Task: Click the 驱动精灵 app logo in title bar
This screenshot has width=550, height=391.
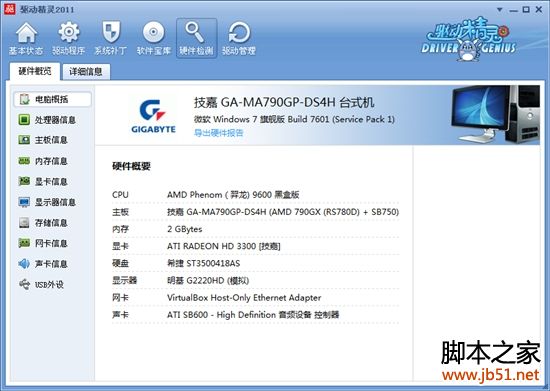Action: pyautogui.click(x=9, y=9)
